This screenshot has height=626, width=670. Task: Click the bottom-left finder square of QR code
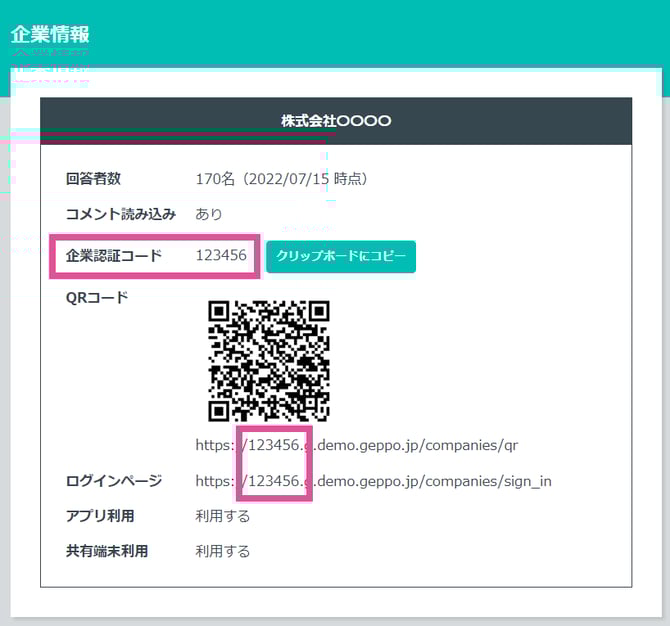click(x=222, y=408)
